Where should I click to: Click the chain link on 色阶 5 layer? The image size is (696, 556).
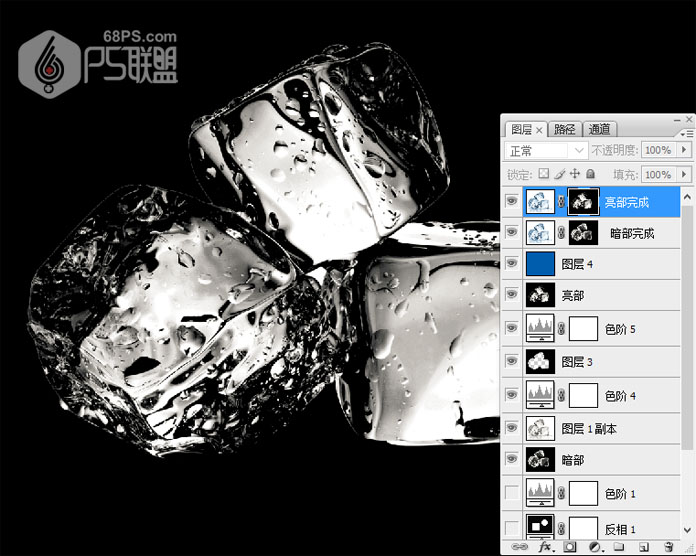click(561, 329)
